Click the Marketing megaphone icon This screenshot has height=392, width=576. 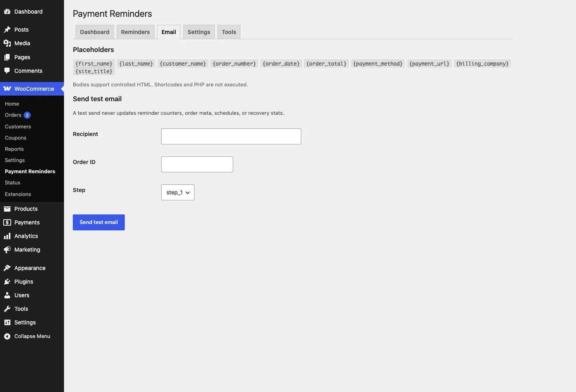[7, 250]
